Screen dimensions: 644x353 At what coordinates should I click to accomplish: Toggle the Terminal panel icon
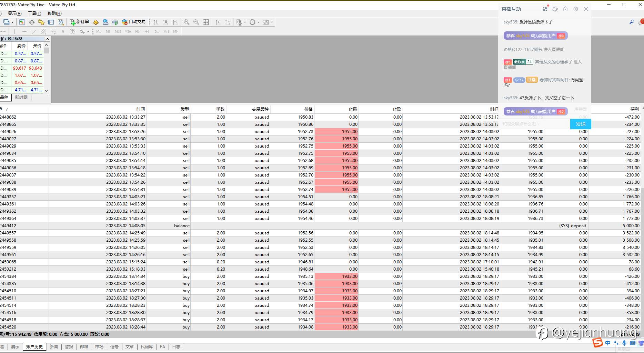tap(51, 22)
